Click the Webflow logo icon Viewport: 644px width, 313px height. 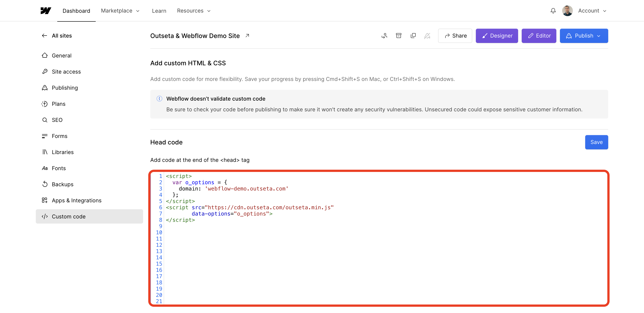tap(46, 11)
